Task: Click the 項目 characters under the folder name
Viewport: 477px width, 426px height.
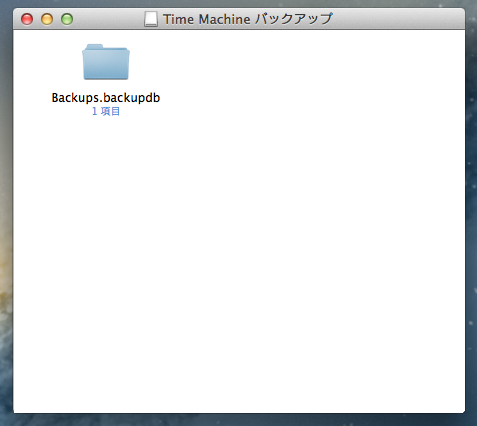Action: coord(110,111)
